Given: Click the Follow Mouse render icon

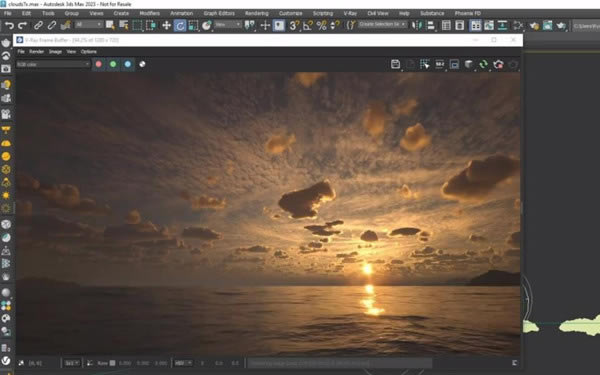Looking at the screenshot, I should [x=425, y=64].
